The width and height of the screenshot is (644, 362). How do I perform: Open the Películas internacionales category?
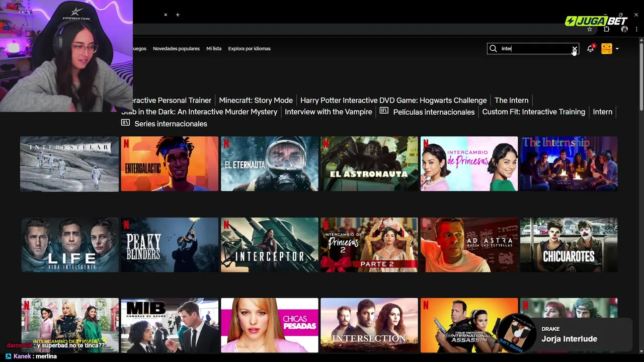(434, 112)
